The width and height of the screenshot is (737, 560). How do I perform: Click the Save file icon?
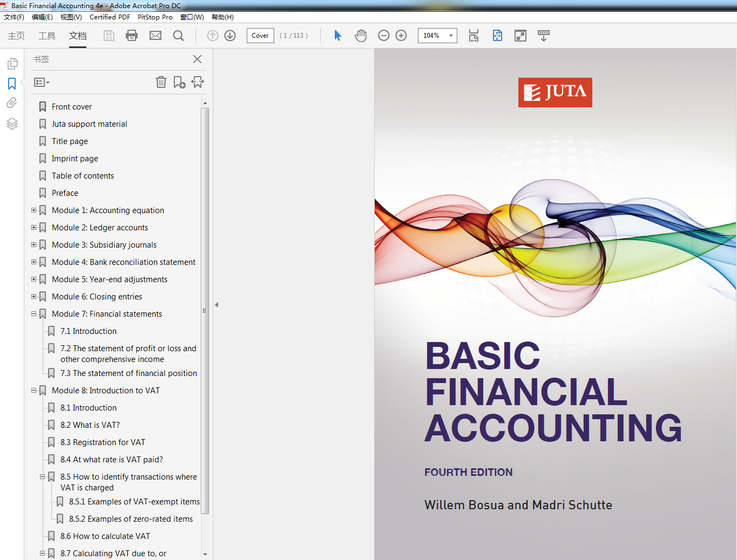109,36
